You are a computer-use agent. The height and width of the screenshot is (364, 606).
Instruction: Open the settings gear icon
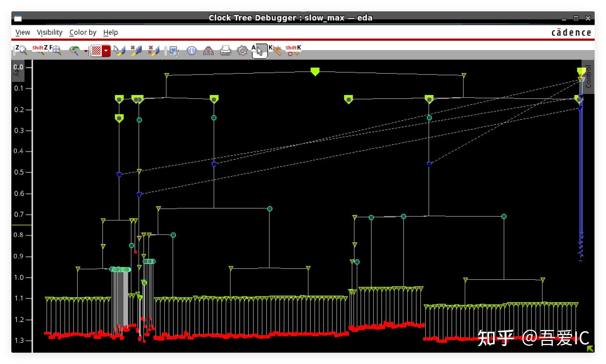242,51
